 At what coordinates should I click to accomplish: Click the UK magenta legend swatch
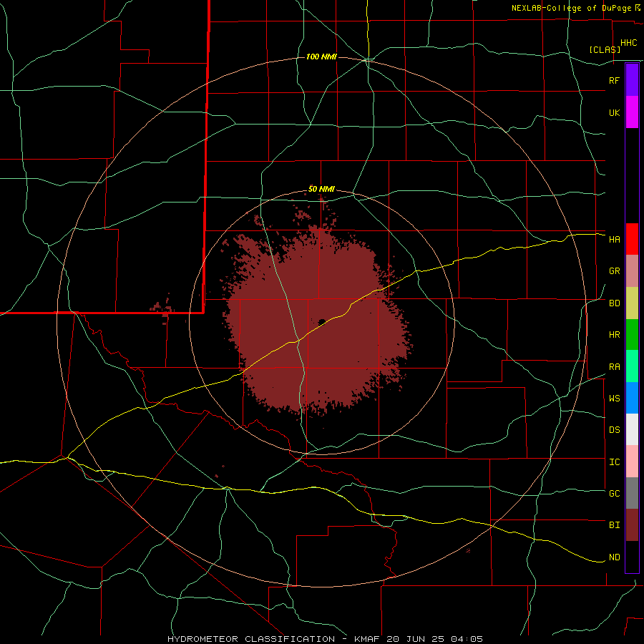pos(632,112)
